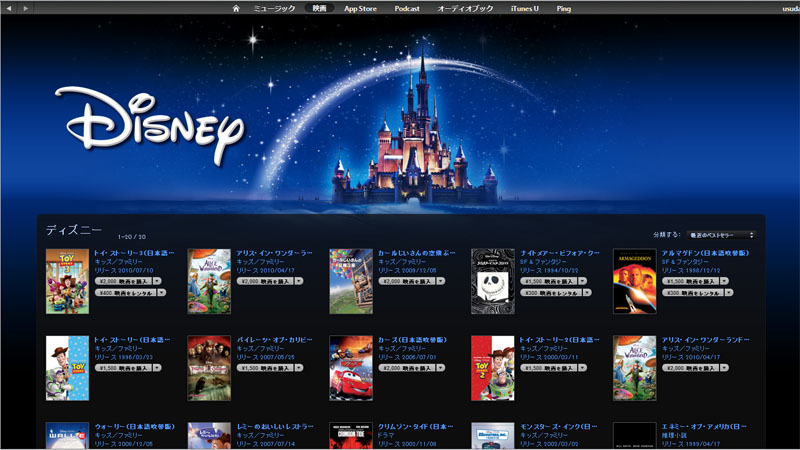
Task: Open the iTunes Store home icon
Action: click(236, 8)
